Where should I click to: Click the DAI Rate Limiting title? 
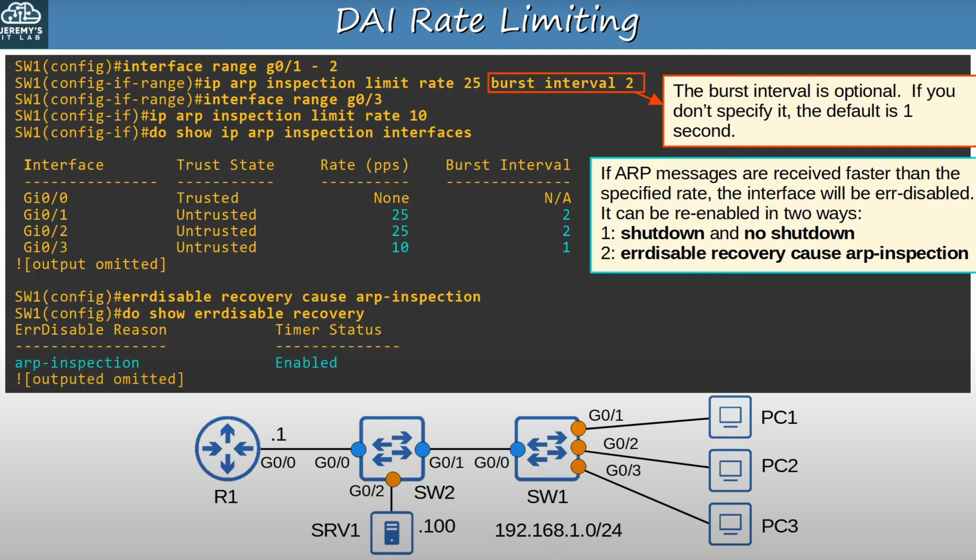point(487,22)
